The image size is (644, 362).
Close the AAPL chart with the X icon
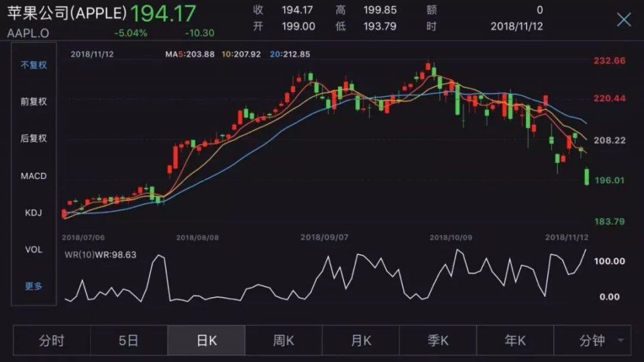[624, 19]
